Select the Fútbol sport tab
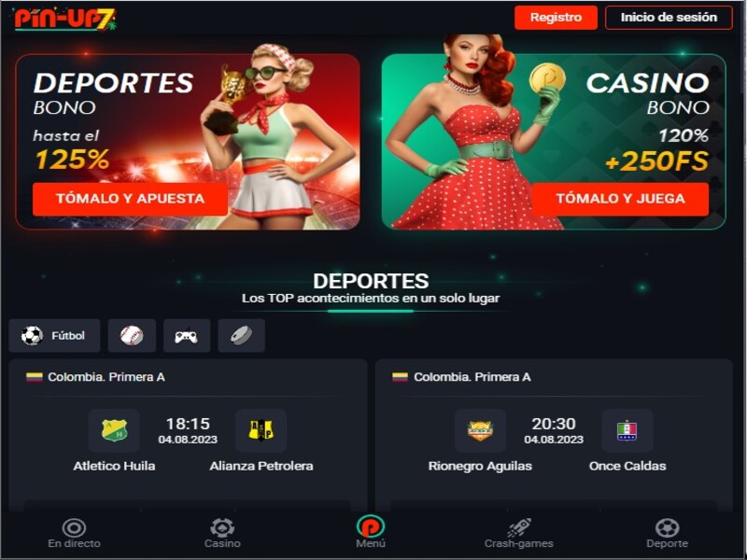The width and height of the screenshot is (747, 560). click(54, 336)
